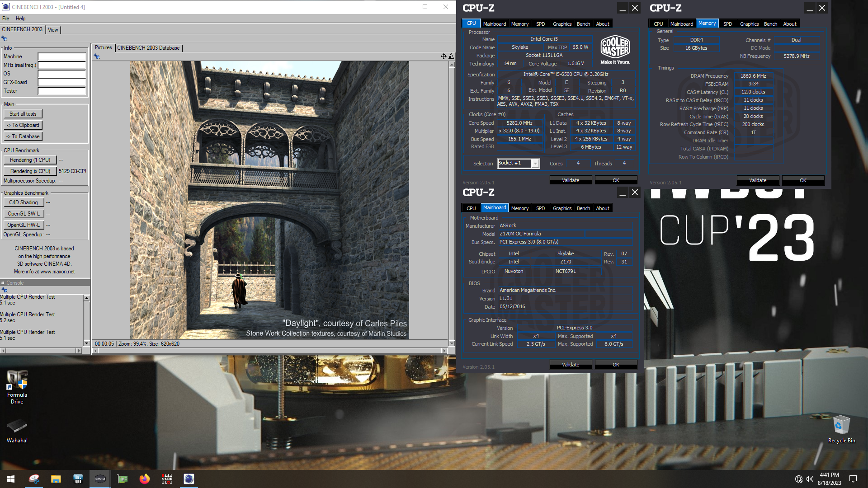Click the move crosshair icon above picture view
This screenshot has height=488, width=868.
tap(443, 56)
